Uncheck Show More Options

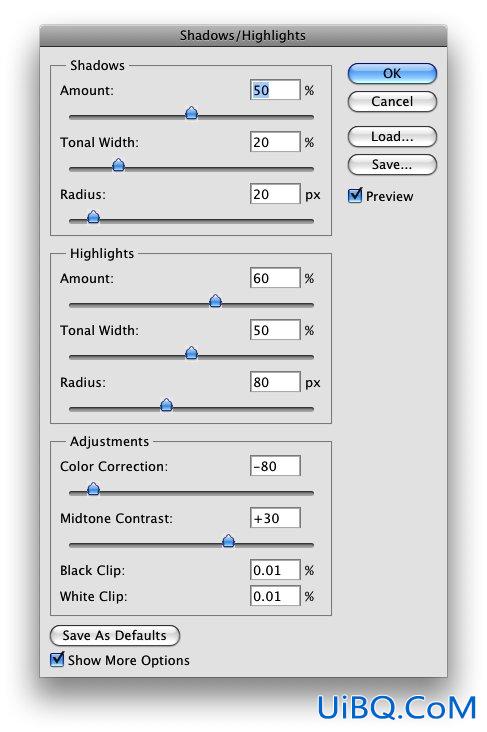[x=57, y=659]
